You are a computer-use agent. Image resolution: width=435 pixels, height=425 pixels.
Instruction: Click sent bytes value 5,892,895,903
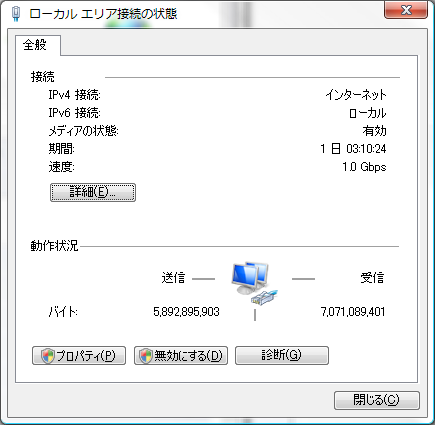tap(186, 312)
